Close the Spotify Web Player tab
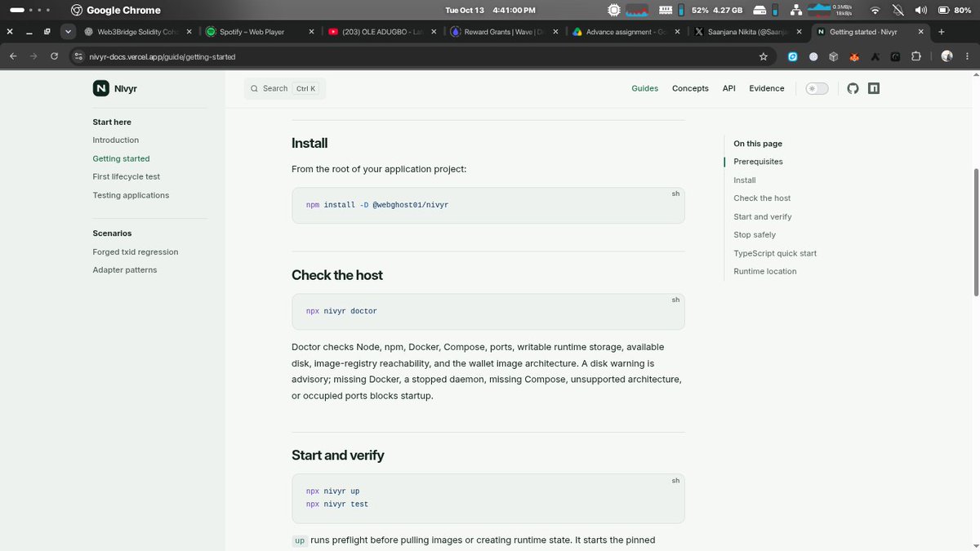980x551 pixels. tap(310, 32)
